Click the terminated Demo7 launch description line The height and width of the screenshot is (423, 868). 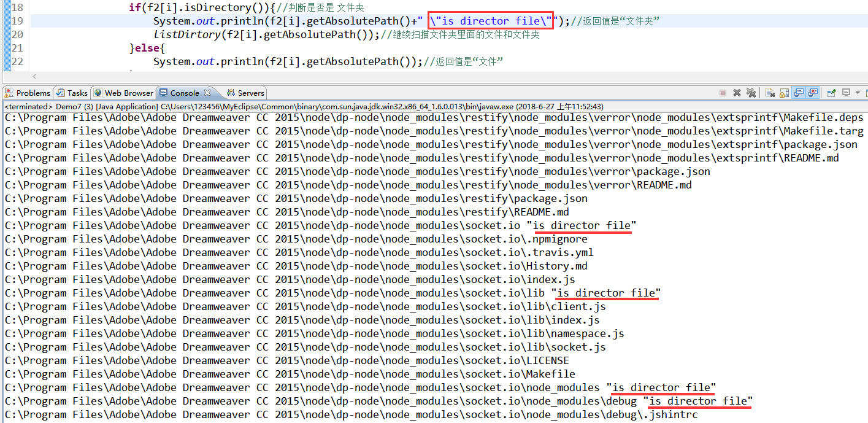(304, 107)
